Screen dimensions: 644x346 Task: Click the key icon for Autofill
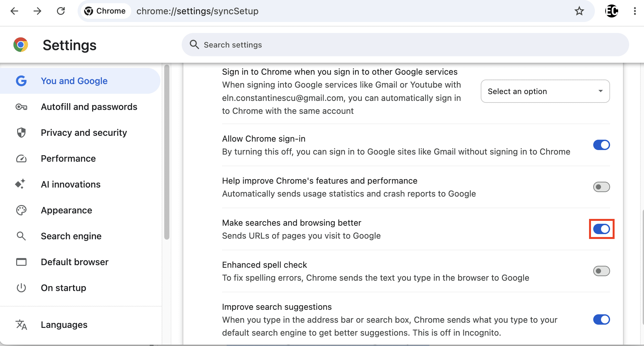(21, 107)
